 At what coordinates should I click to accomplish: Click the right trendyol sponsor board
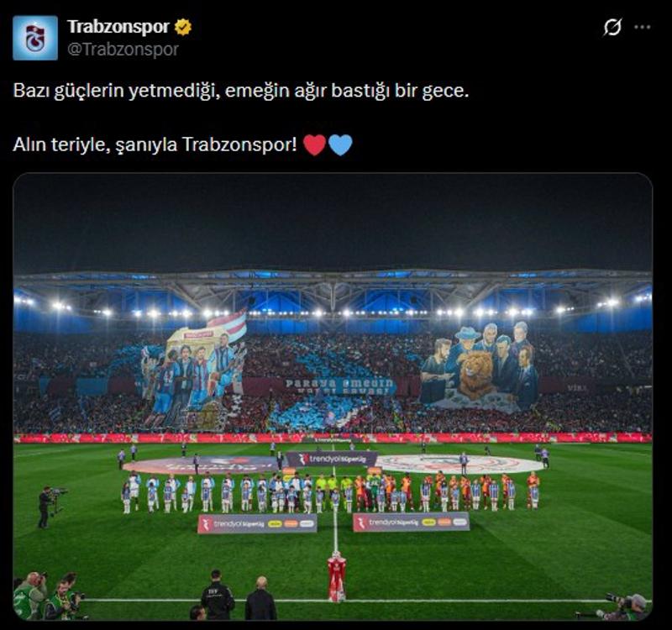coord(411,522)
